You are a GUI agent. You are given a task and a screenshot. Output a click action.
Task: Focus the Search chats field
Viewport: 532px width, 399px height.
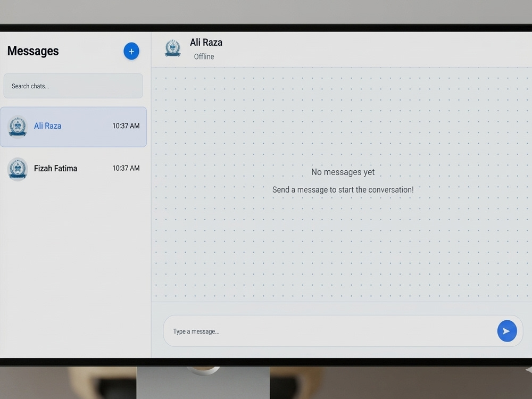(x=73, y=86)
